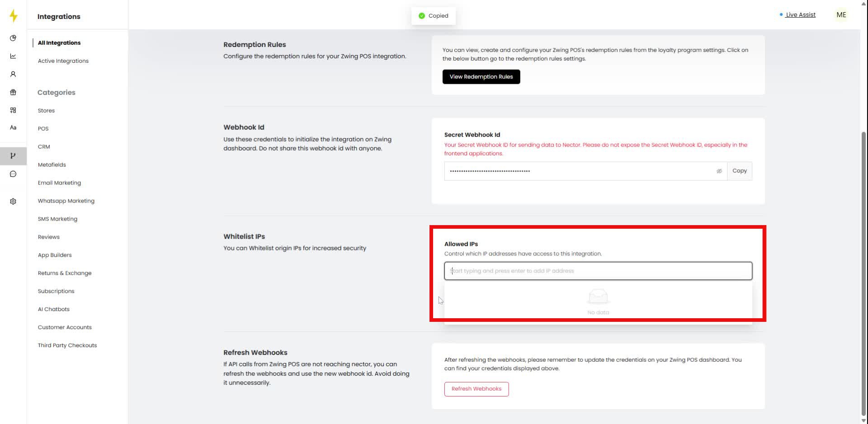868x424 pixels.
Task: Select the Aa content icon in sidebar
Action: 13,127
